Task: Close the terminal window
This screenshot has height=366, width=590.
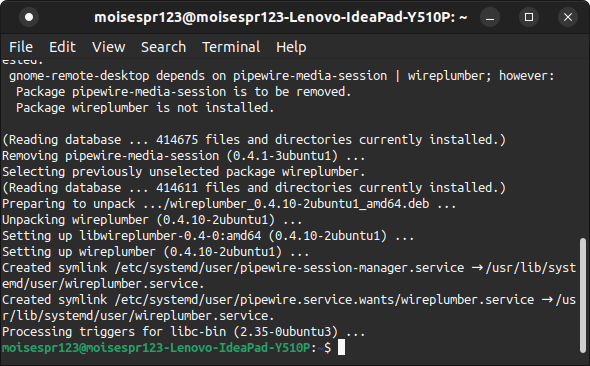Action: [x=568, y=17]
